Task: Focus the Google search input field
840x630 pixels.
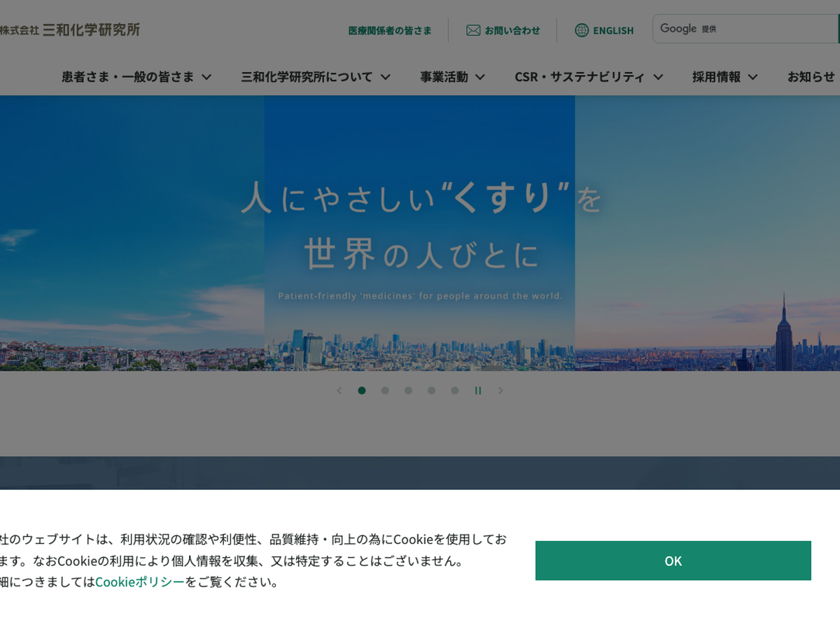Action: tap(770, 29)
